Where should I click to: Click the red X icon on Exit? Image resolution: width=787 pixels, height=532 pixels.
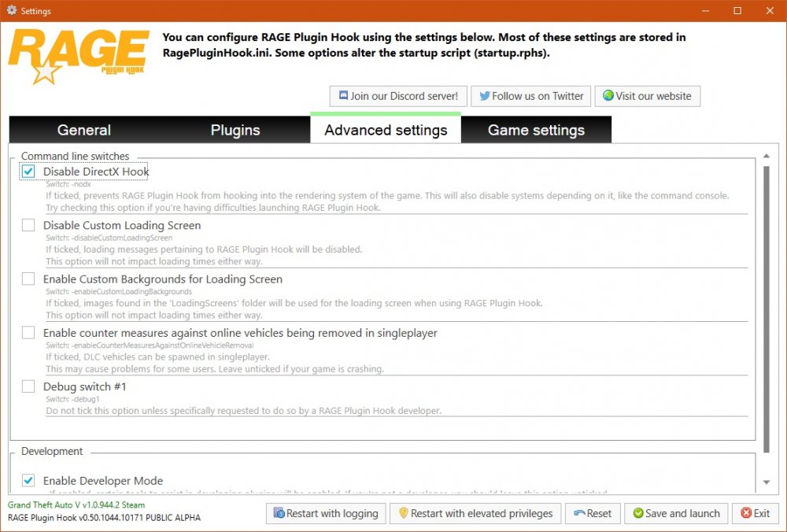coord(746,513)
